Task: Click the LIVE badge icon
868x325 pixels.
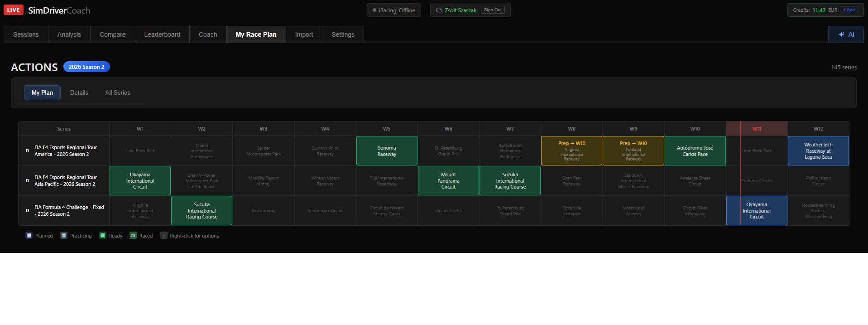Action: pos(14,10)
